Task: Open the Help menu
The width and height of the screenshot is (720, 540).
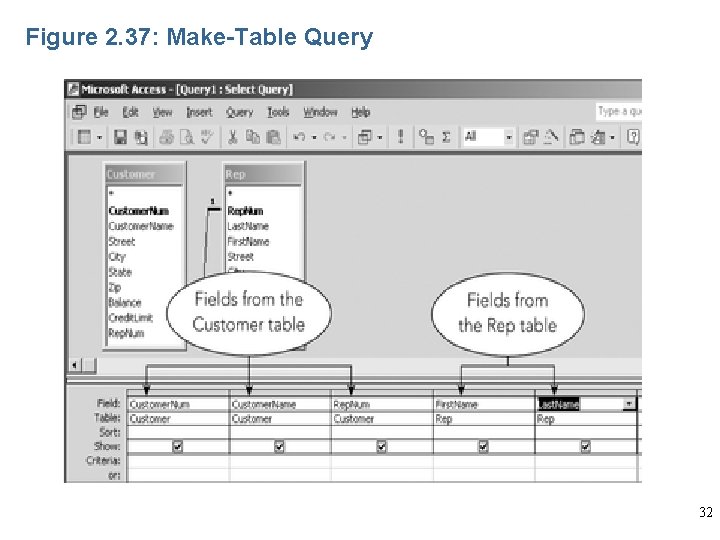Action: click(x=360, y=112)
